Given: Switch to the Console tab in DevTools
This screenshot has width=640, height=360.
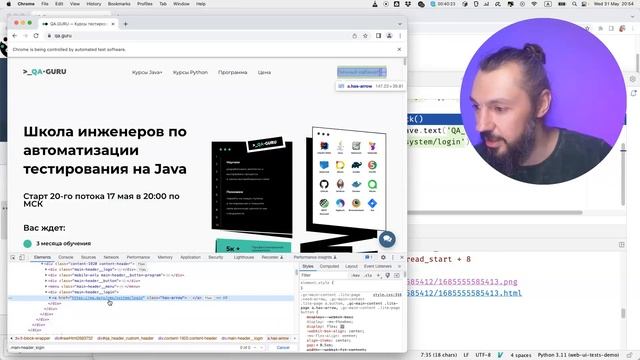Looking at the screenshot, I should [x=66, y=258].
